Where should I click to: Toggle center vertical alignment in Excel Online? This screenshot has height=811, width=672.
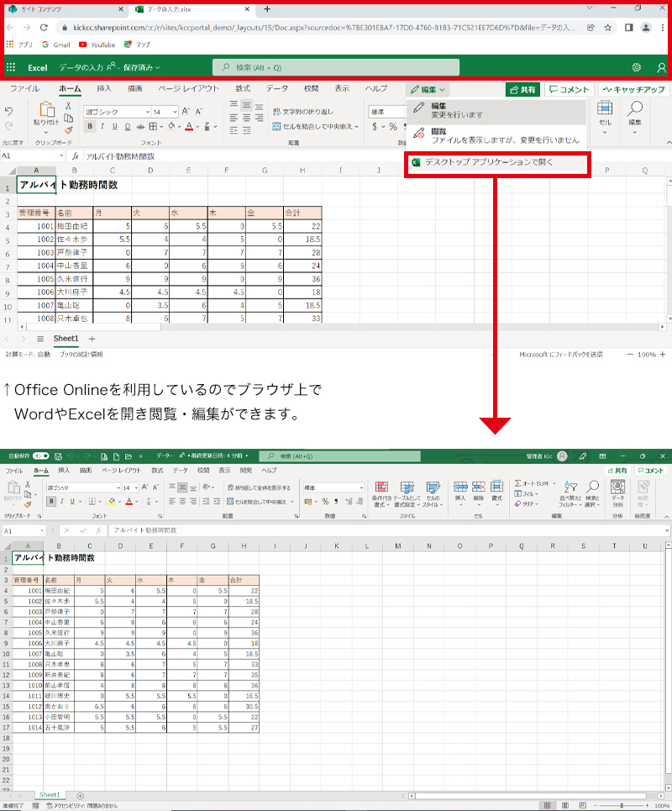[247, 106]
